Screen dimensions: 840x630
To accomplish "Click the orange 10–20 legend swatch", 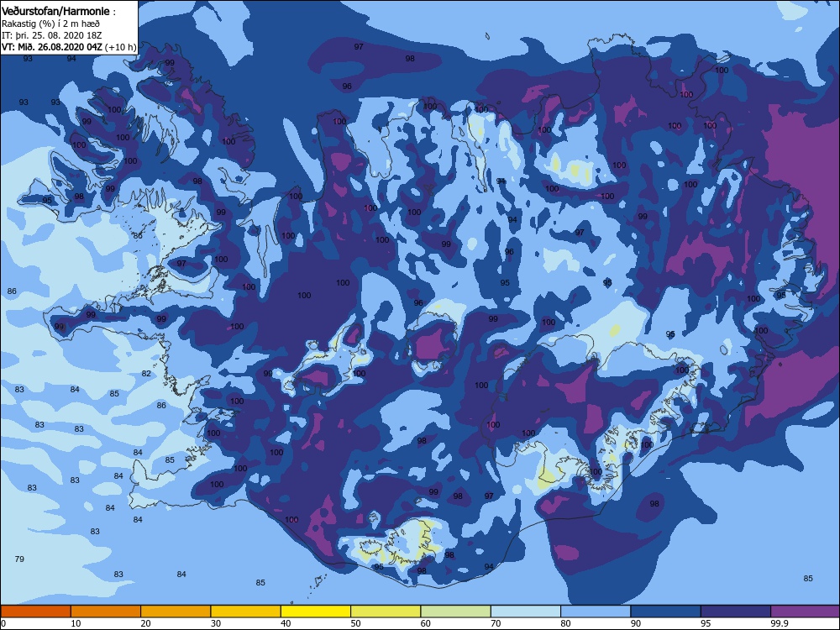I will 106,612.
